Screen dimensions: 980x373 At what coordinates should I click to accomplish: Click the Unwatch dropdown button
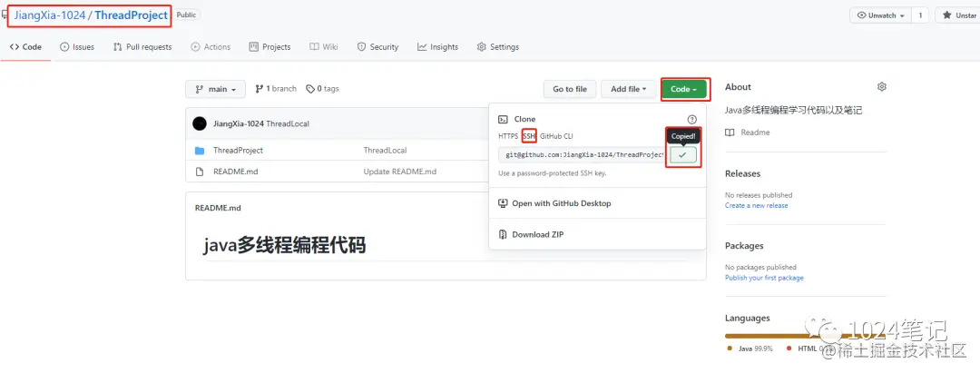[x=880, y=15]
